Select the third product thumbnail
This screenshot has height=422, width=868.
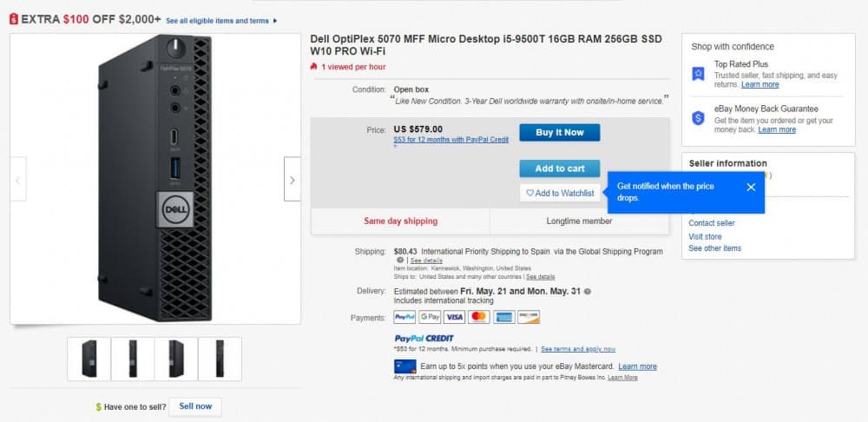176,359
